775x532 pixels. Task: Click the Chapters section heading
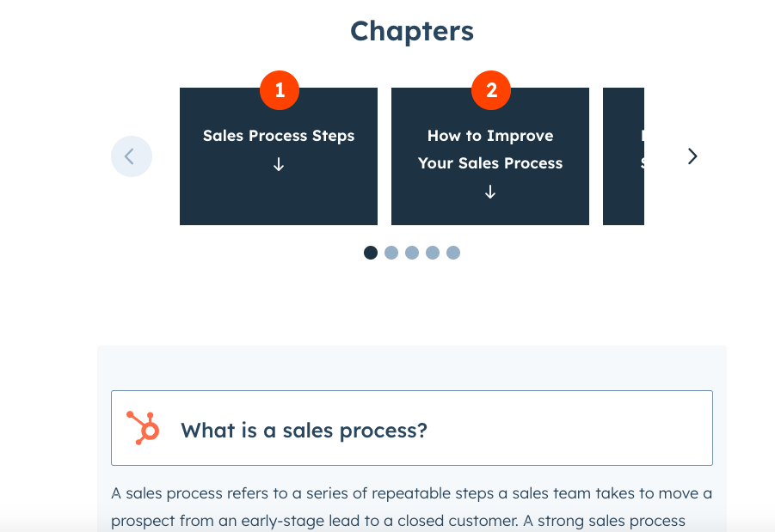[412, 31]
